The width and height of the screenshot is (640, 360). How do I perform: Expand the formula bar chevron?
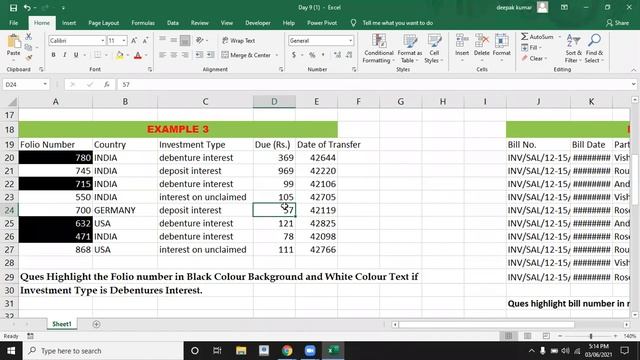click(x=633, y=84)
